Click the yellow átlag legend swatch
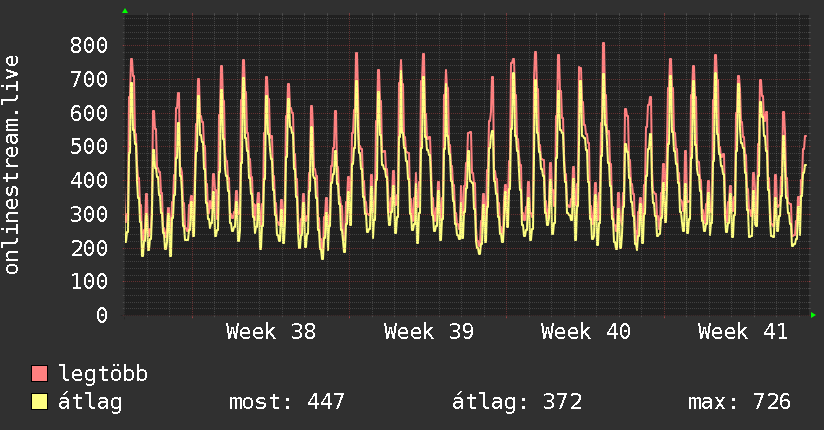The width and height of the screenshot is (824, 430). click(x=39, y=402)
